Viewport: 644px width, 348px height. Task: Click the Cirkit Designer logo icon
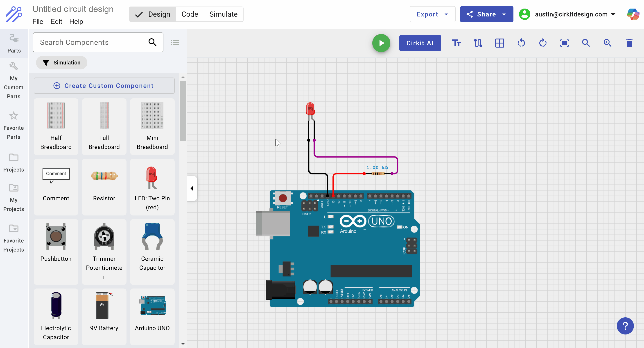[14, 14]
